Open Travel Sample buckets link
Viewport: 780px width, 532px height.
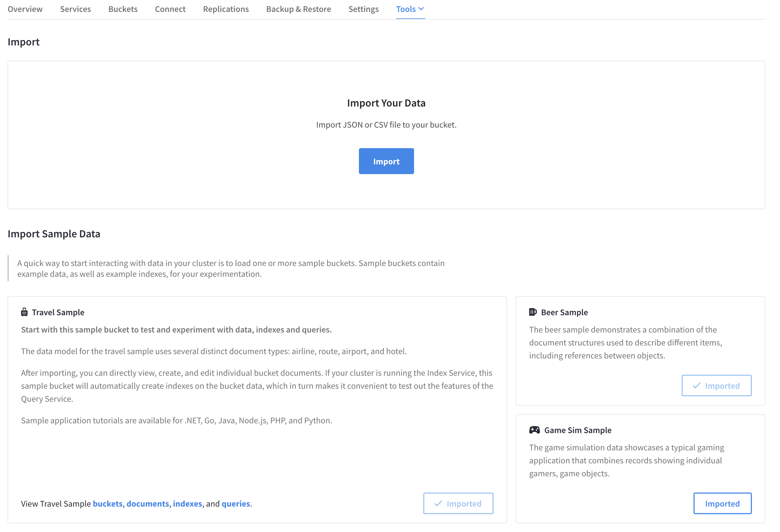click(107, 504)
